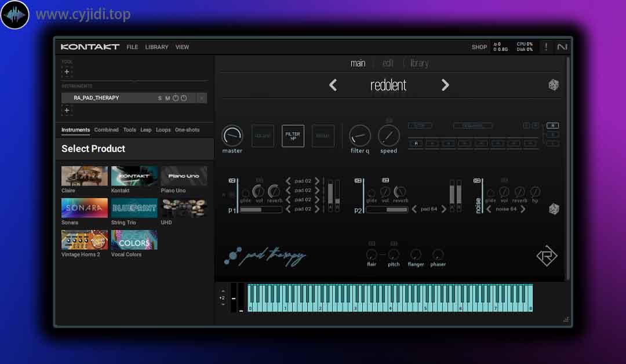626x364 pixels.
Task: Click the noise section hp knob
Action: pos(535,192)
